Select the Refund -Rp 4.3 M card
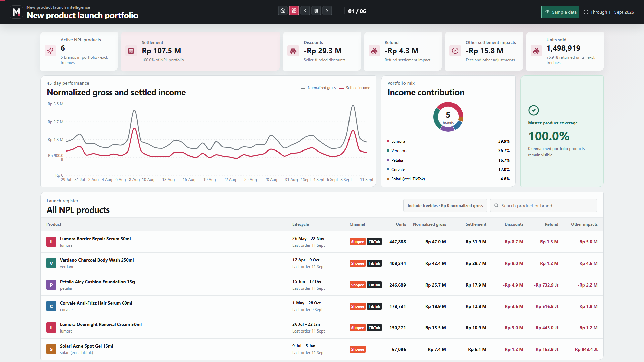This screenshot has width=644, height=362. [x=403, y=51]
